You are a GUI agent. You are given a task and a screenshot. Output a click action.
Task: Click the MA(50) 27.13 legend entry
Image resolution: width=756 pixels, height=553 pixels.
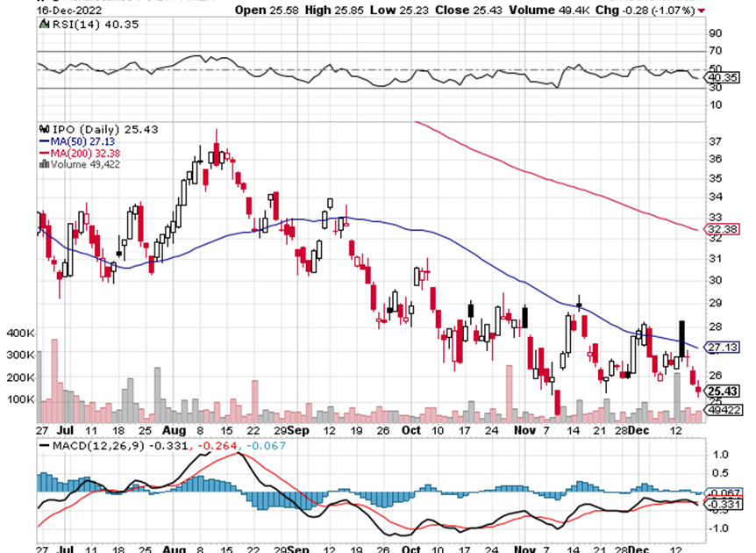tap(82, 141)
